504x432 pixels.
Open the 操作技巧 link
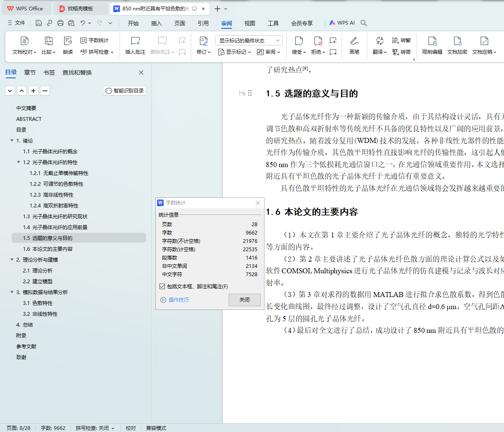point(175,300)
